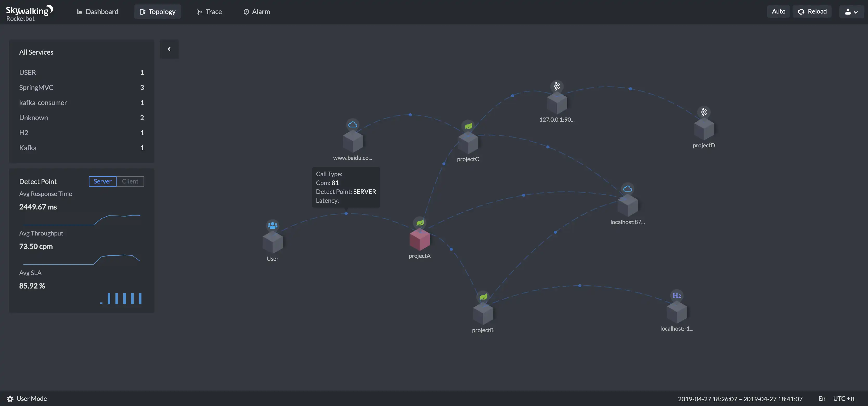Select the En language dropdown

tap(822, 398)
